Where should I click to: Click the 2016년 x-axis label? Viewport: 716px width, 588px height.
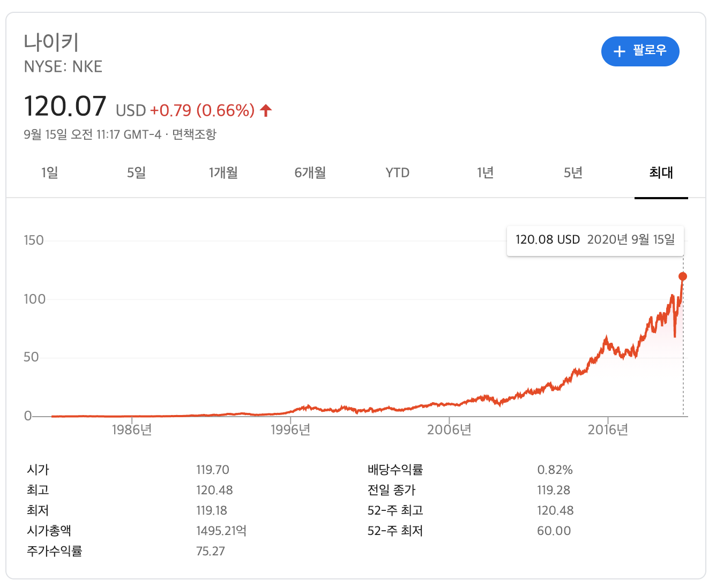coord(608,429)
